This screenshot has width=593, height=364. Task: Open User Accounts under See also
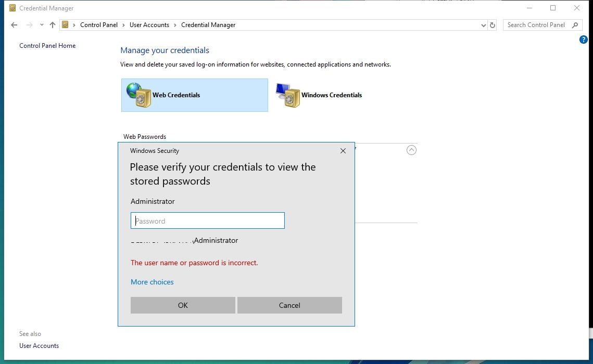pos(39,345)
